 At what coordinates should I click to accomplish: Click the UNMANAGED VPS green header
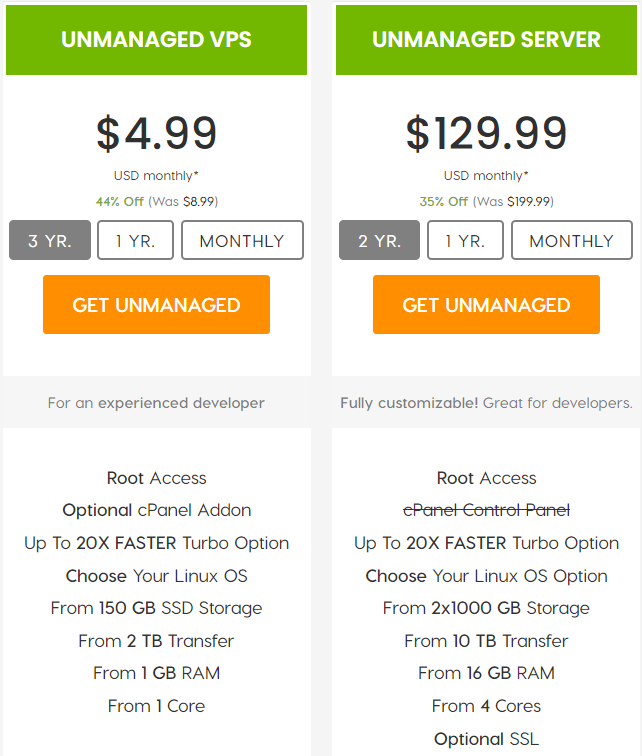click(x=156, y=40)
